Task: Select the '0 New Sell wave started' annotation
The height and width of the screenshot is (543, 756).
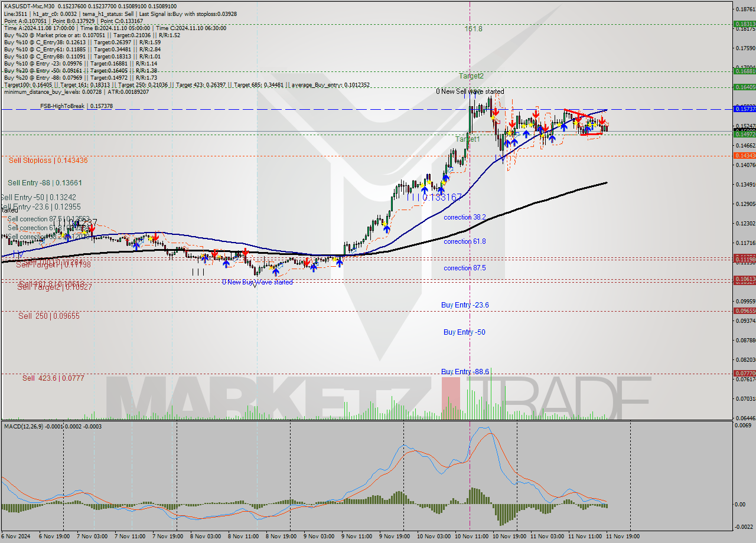Action: pyautogui.click(x=470, y=91)
